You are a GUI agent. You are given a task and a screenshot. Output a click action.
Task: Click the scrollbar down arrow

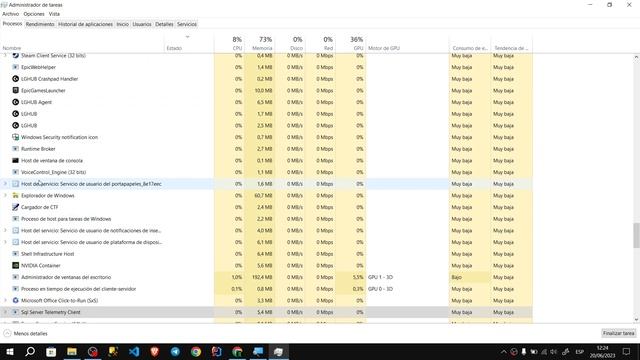pyautogui.click(x=636, y=320)
